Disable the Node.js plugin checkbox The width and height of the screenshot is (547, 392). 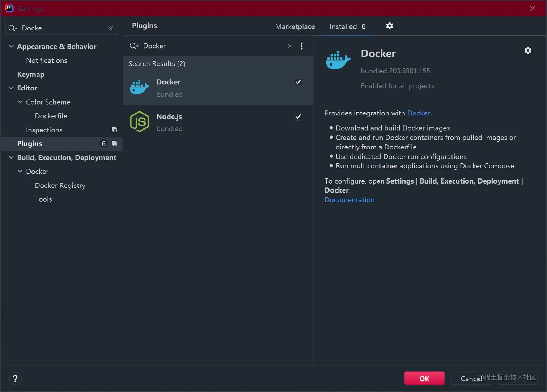(x=298, y=117)
